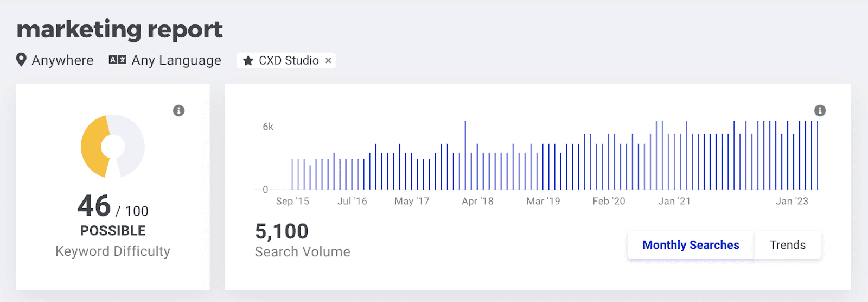Click the / 100 score denominator
This screenshot has height=302, width=868.
132,211
